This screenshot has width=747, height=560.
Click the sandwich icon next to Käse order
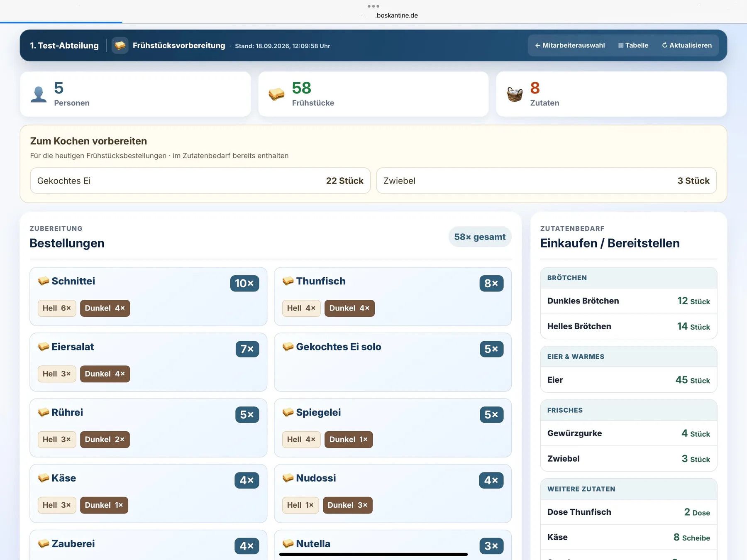[x=44, y=478]
